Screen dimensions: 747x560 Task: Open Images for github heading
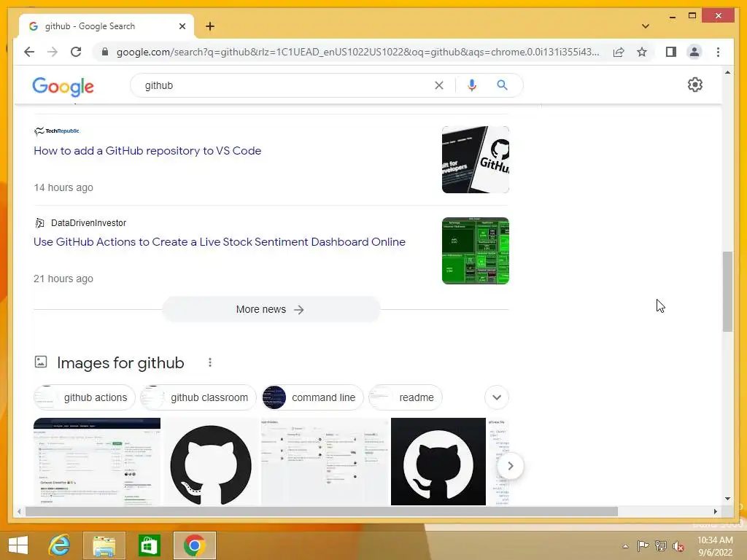[120, 363]
